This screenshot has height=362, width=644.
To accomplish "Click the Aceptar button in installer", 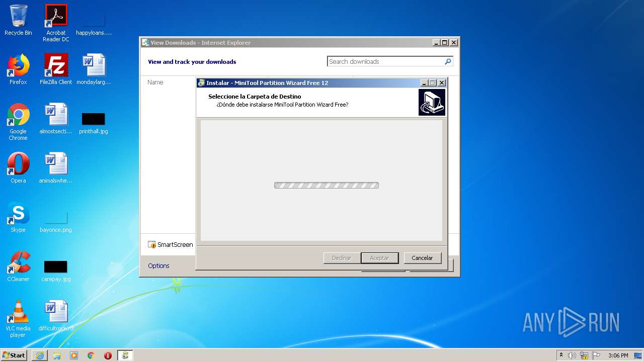I will (x=379, y=258).
